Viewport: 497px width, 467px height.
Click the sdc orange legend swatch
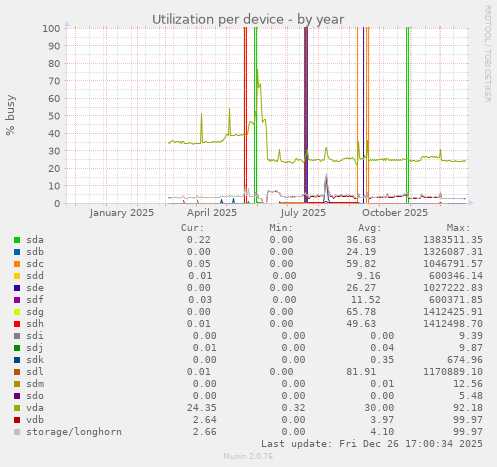click(x=17, y=264)
